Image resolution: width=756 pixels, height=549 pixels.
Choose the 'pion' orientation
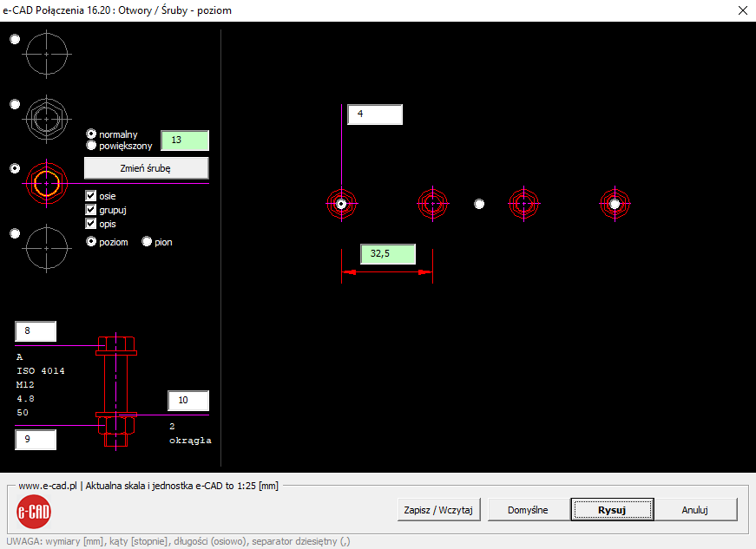click(147, 241)
